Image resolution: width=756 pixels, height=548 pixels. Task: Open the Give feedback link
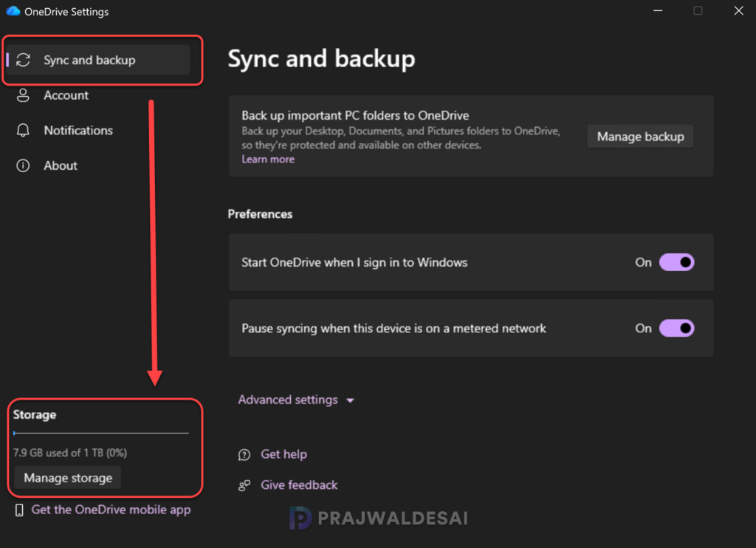[x=300, y=485]
